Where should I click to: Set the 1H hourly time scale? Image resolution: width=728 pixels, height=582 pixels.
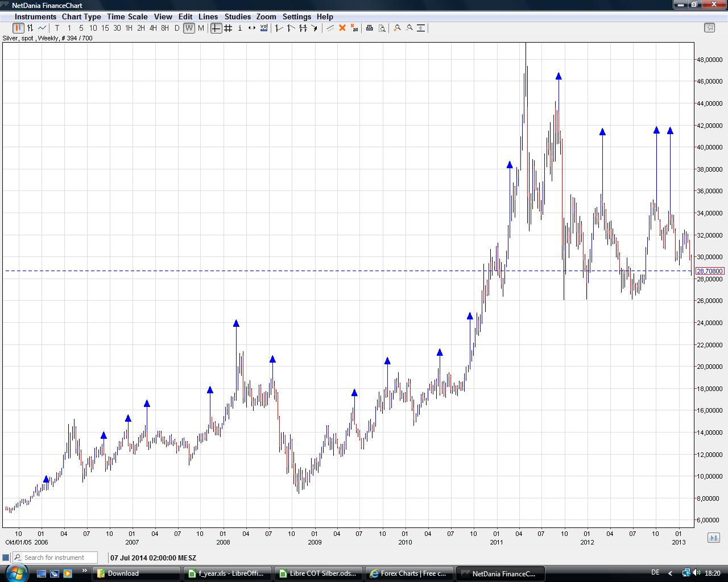[x=129, y=28]
